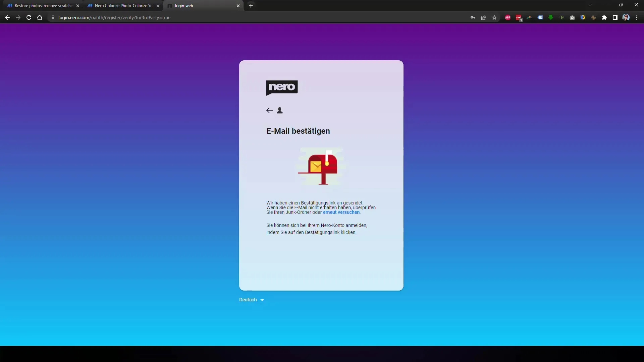
Task: Minimize the browser window
Action: click(x=605, y=5)
